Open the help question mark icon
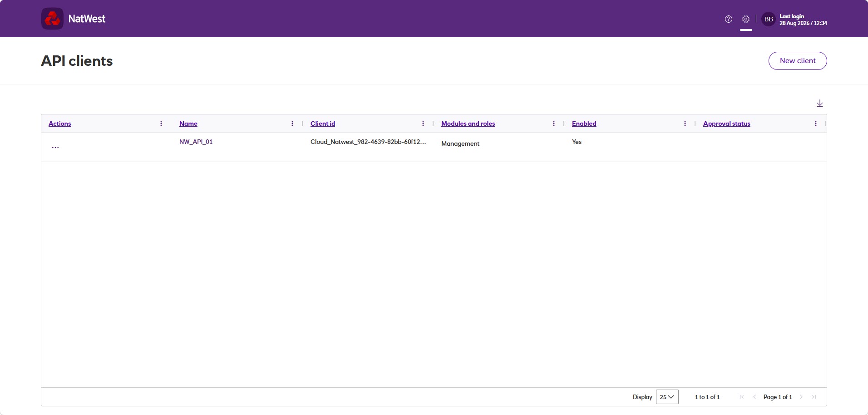 [x=729, y=19]
